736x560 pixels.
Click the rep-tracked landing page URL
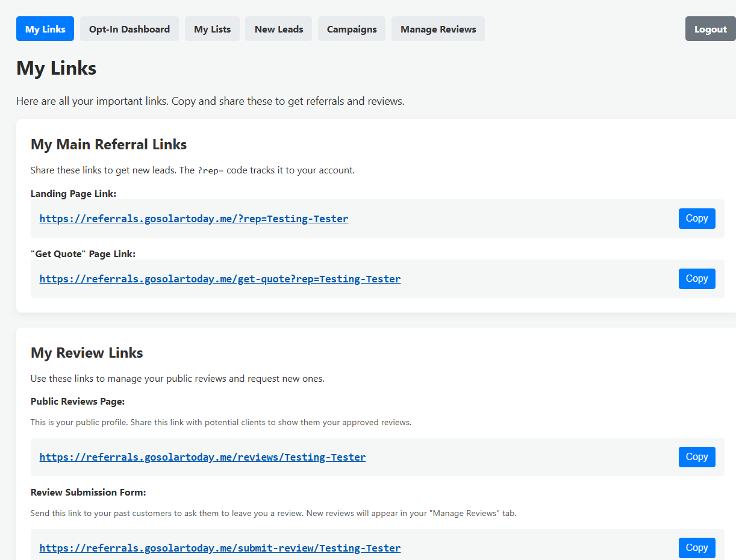point(193,218)
